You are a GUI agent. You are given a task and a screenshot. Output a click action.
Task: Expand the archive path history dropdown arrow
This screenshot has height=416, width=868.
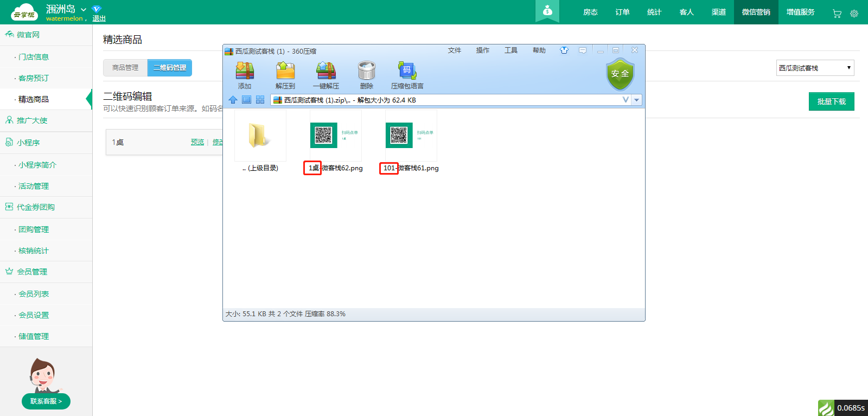(637, 100)
